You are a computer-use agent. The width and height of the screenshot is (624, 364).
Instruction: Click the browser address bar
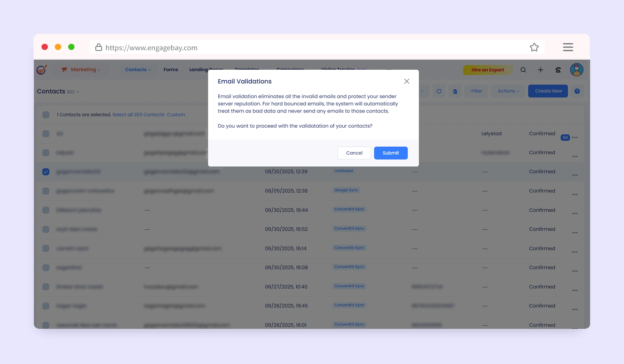(x=302, y=48)
